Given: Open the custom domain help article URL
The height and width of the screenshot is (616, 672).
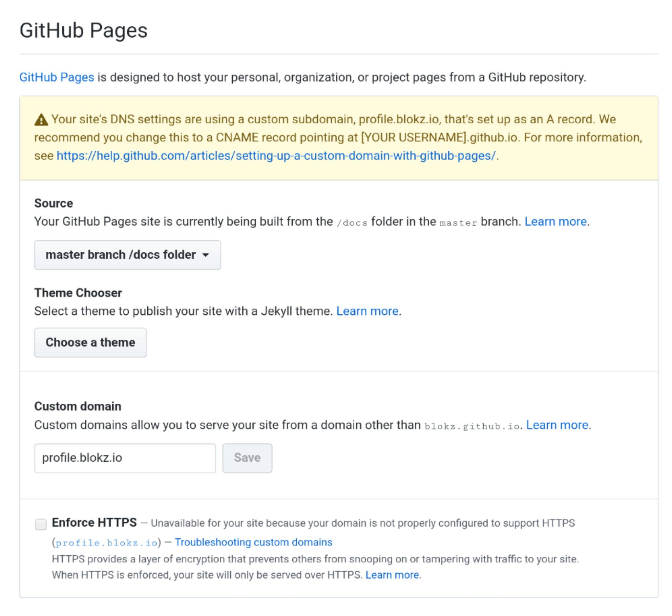Looking at the screenshot, I should (276, 156).
